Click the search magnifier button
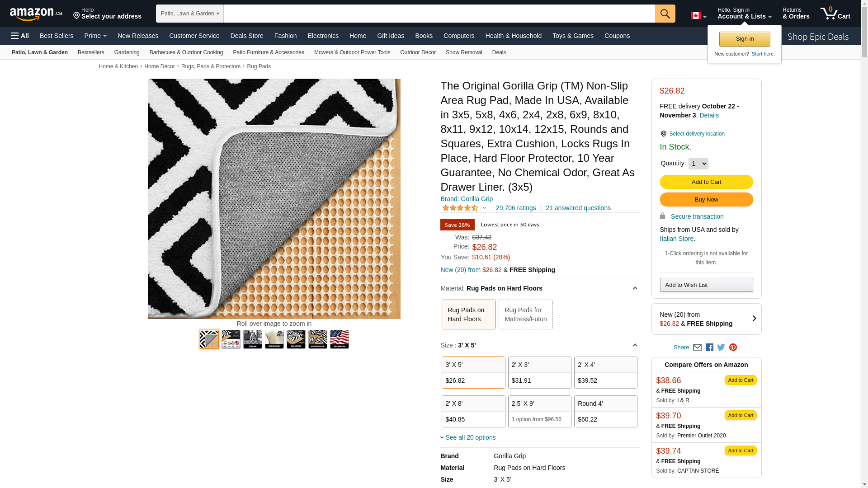Viewport: 868px width, 488px height. coord(665,14)
